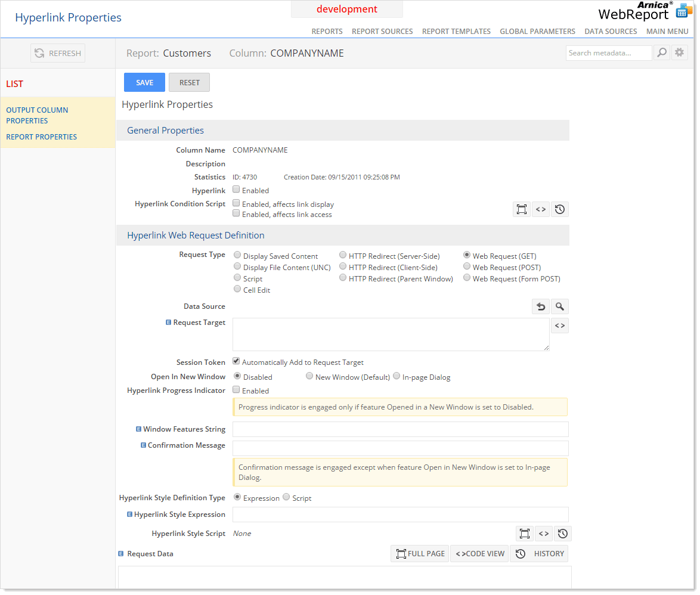Enable the Hyperlink checkbox
This screenshot has width=700, height=595.
pyautogui.click(x=236, y=190)
